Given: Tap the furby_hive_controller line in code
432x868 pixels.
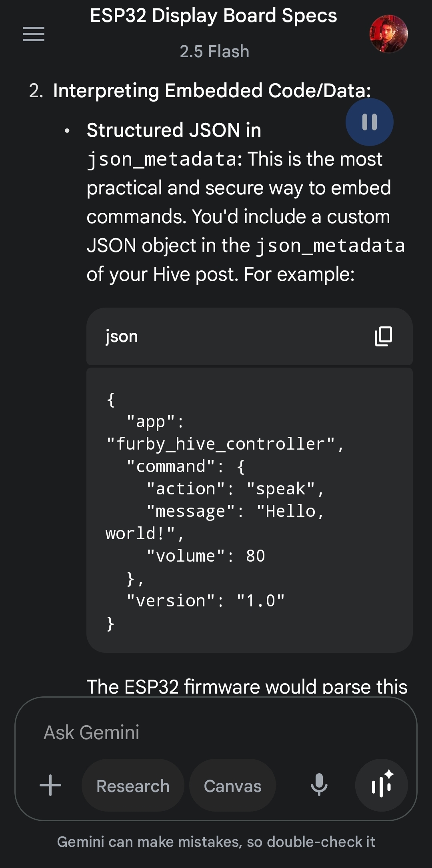Looking at the screenshot, I should (225, 444).
